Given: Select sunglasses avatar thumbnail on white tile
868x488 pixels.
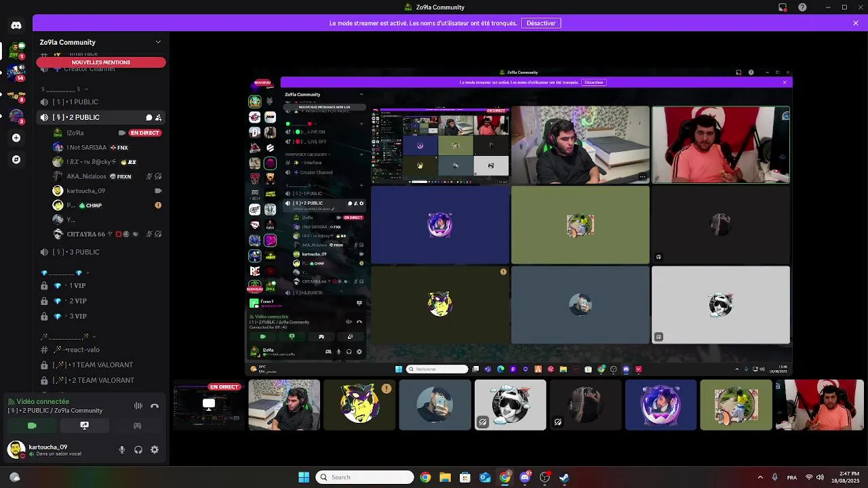Looking at the screenshot, I should pyautogui.click(x=510, y=405).
